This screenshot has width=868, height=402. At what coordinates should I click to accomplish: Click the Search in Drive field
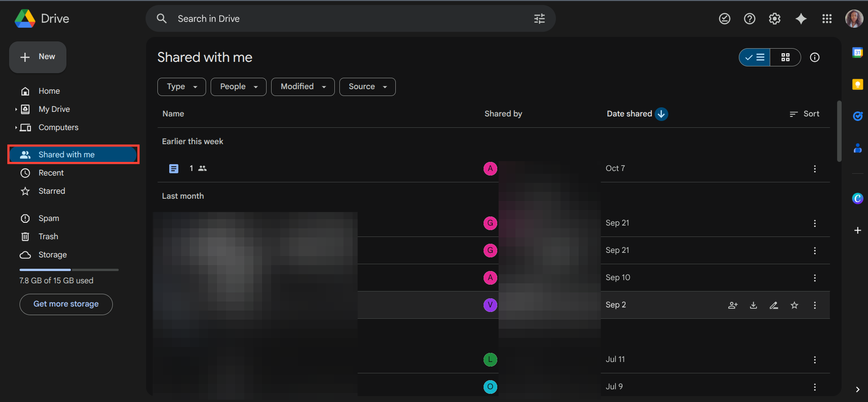pyautogui.click(x=346, y=19)
